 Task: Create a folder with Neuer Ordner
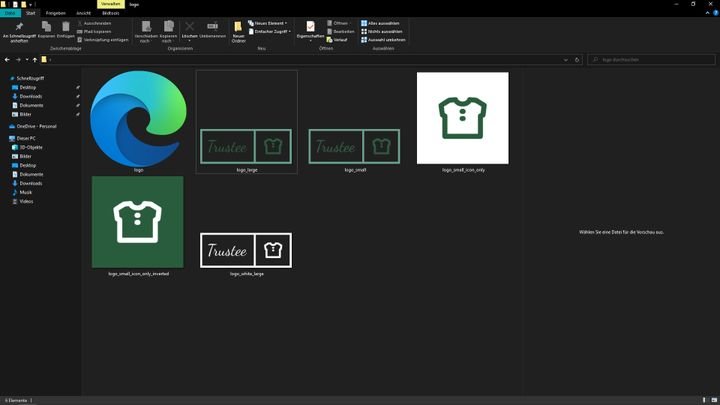click(238, 29)
